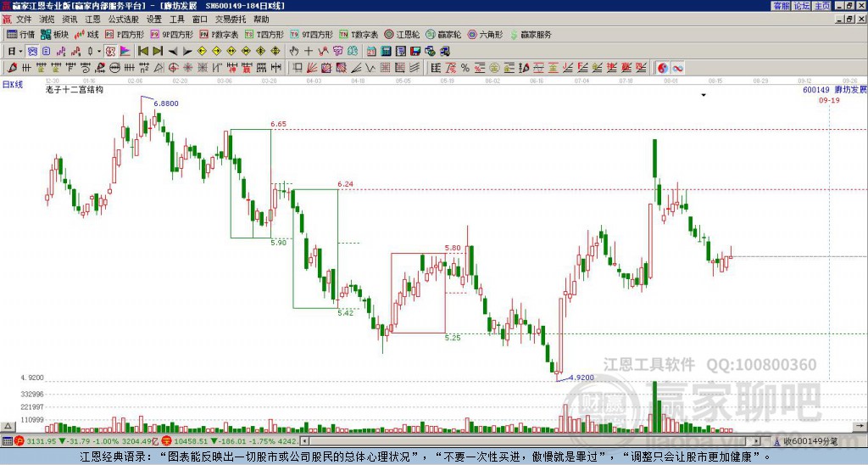Toggle the pressed 权 adjustment button
Screen dimensions: 868x465
110,52
